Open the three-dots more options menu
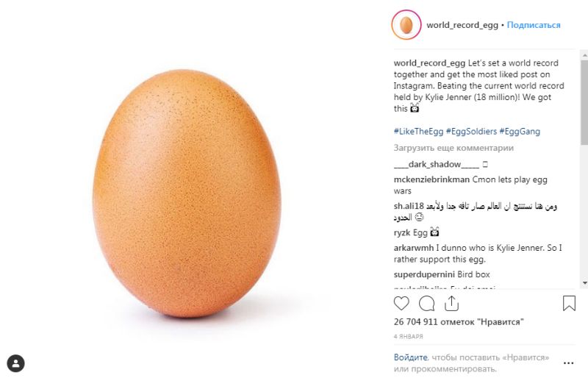Screen dimensions: 588x378 [x=569, y=363]
